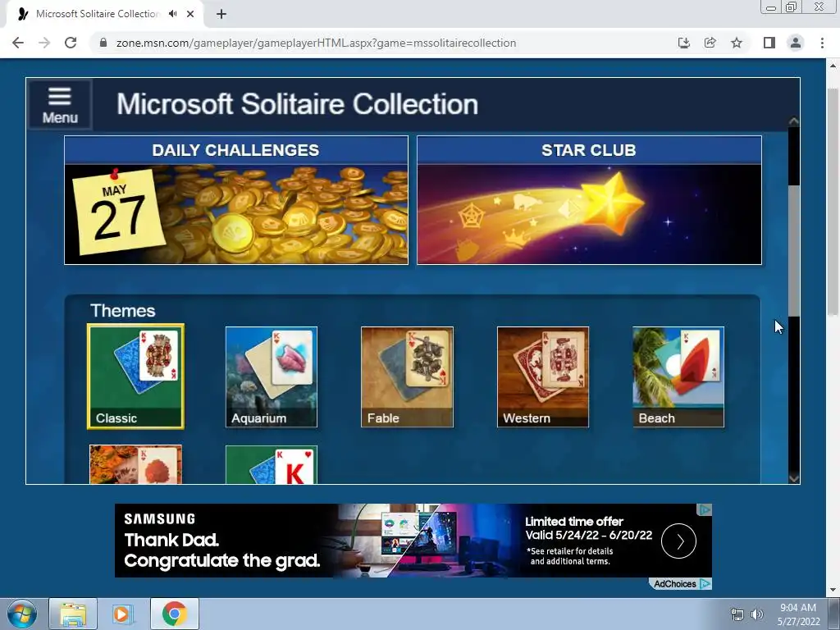The image size is (840, 630).
Task: Open the Windows Start menu
Action: pyautogui.click(x=22, y=614)
